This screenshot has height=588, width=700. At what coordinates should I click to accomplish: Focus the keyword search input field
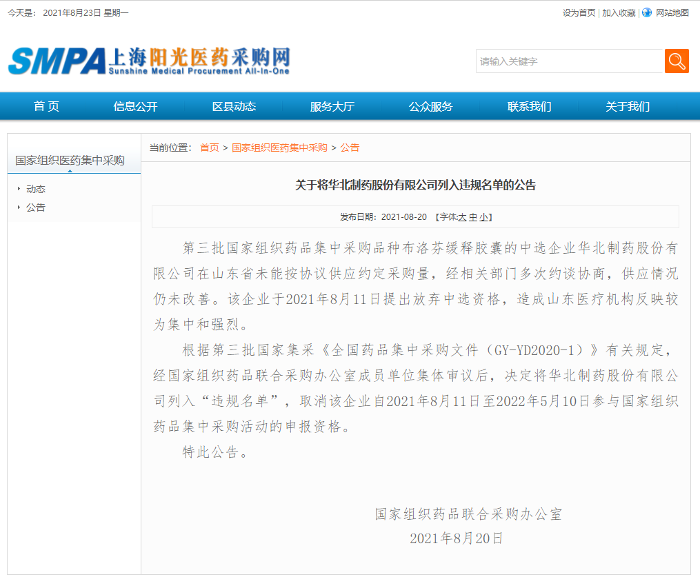(x=570, y=61)
